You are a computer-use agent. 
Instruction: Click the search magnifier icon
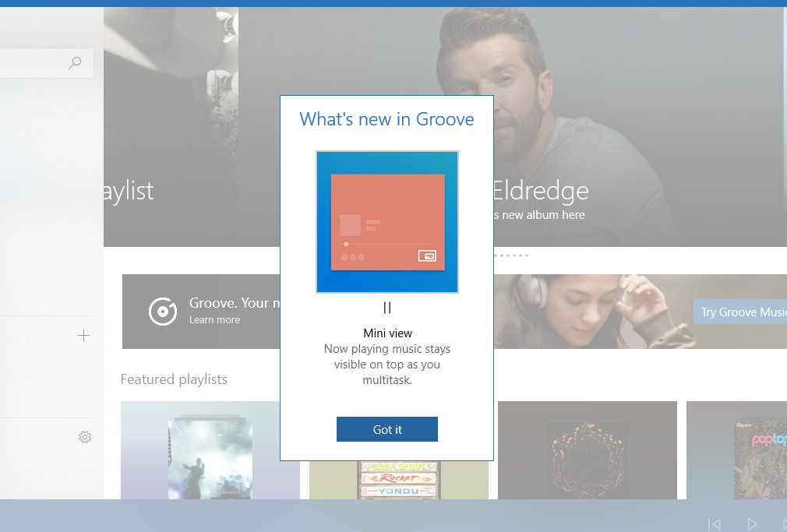click(75, 63)
